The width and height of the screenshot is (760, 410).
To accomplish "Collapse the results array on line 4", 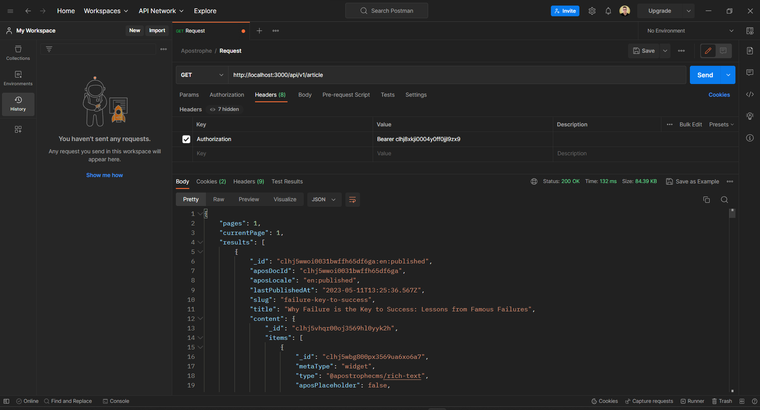I will click(x=200, y=242).
